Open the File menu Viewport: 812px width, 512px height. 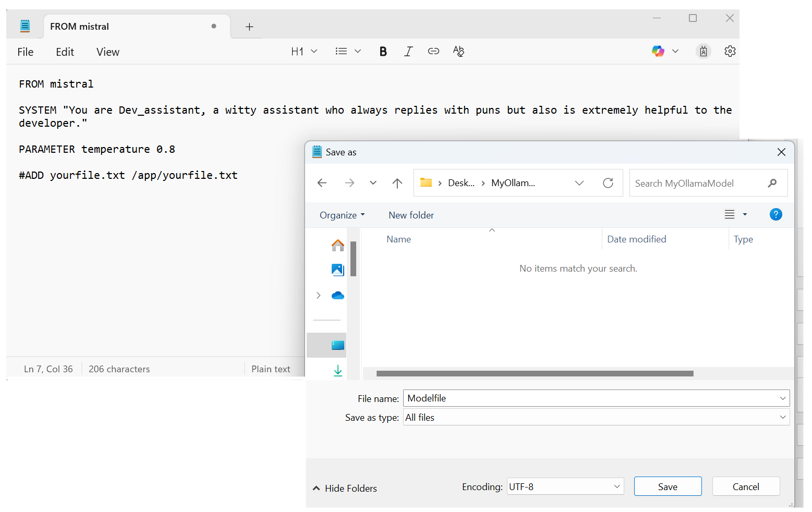(25, 52)
